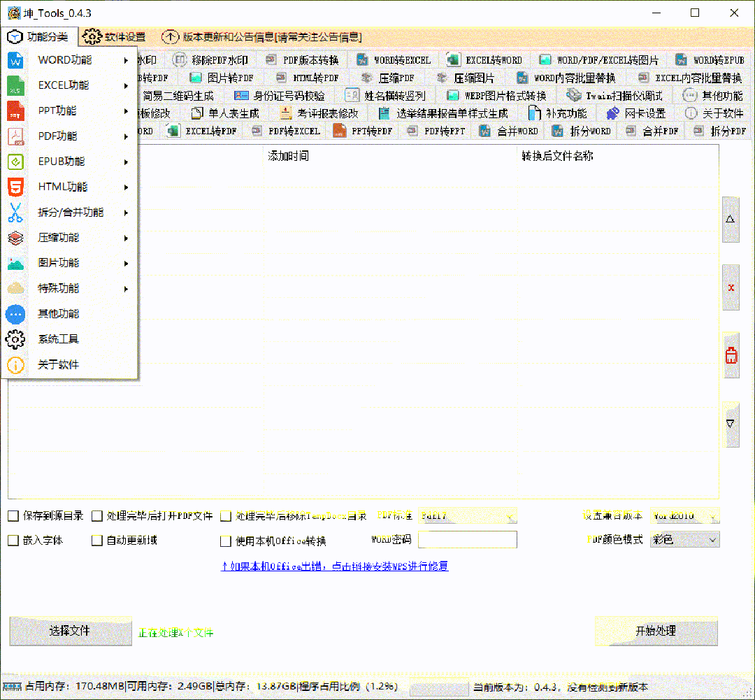The width and height of the screenshot is (755, 700).
Task: Open 身份证号码校验 tool
Action: 279,96
